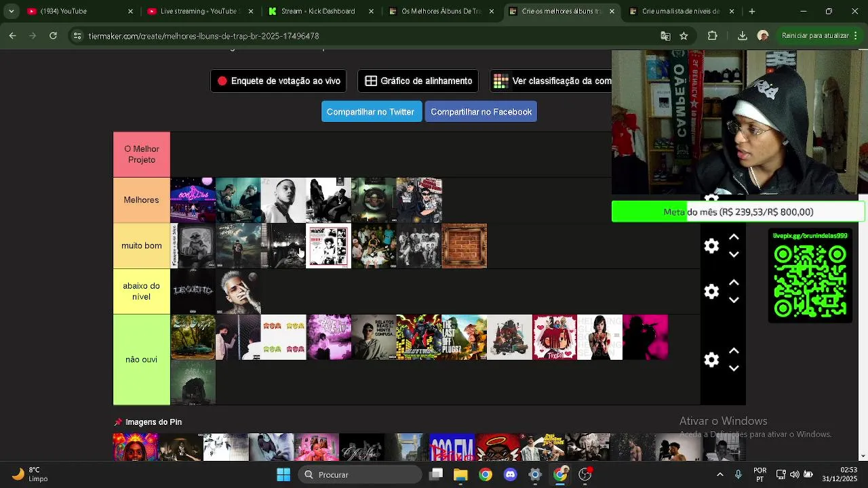The image size is (868, 488).
Task: Click Compartilhar no Twitter
Action: tap(372, 112)
